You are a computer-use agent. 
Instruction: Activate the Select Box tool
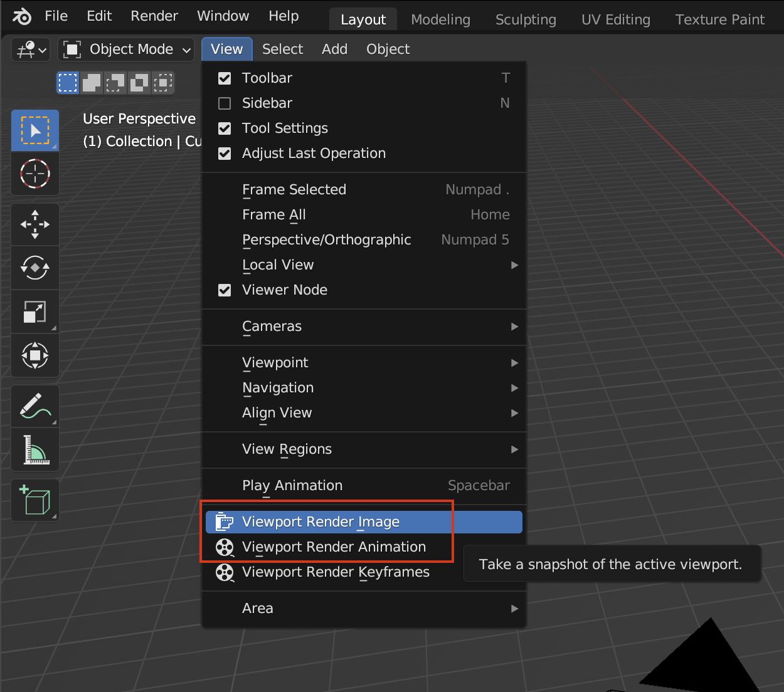coord(34,130)
